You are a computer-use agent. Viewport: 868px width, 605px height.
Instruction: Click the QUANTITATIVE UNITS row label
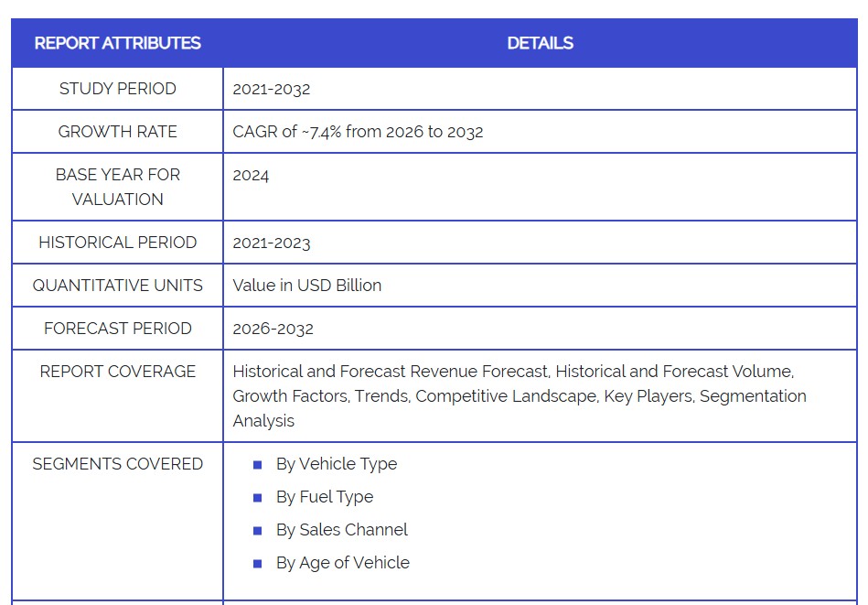point(117,286)
